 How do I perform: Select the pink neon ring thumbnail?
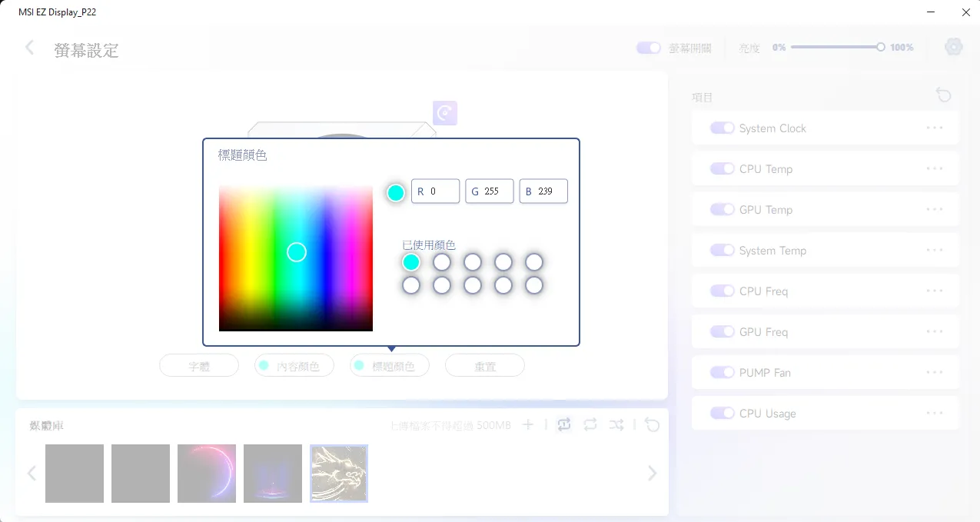tap(207, 474)
